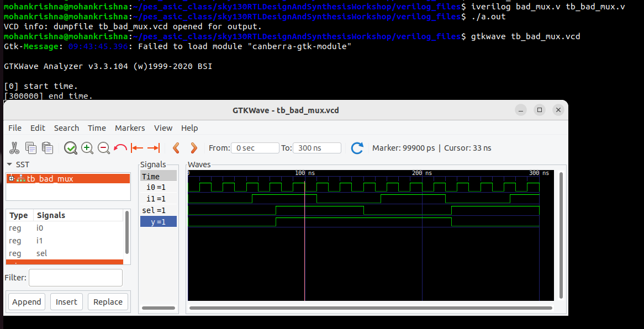Collapse the SST panel triangle
Image resolution: width=644 pixels, height=329 pixels.
click(x=8, y=164)
